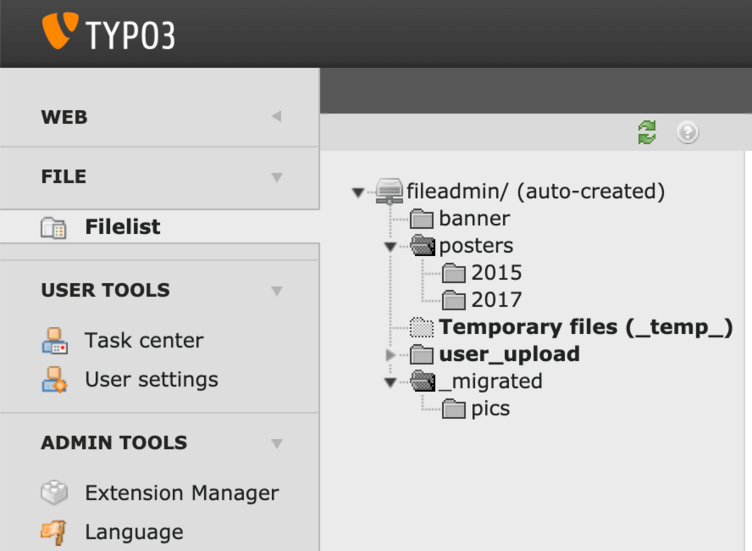
Task: Click the User settings icon
Action: (x=54, y=380)
